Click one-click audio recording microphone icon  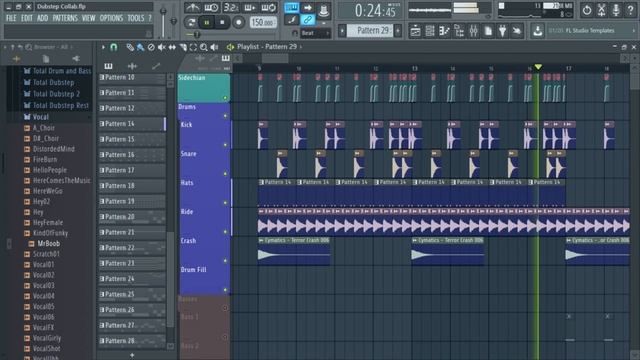tap(616, 10)
